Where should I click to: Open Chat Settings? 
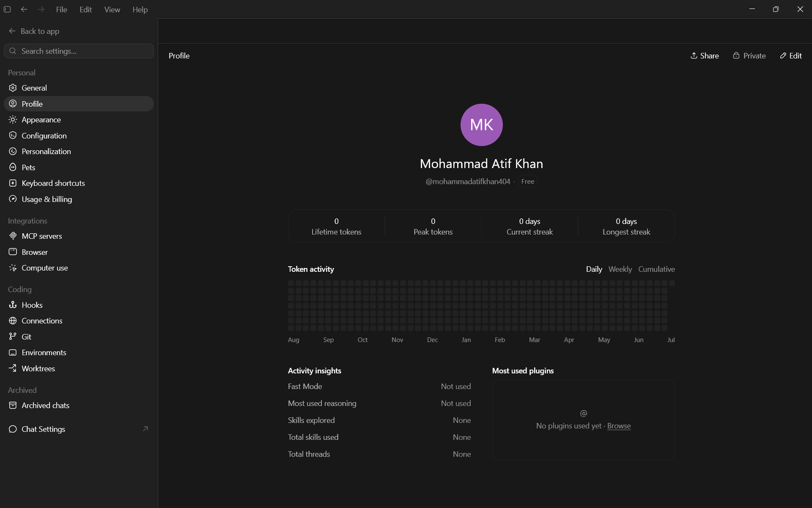pyautogui.click(x=79, y=429)
